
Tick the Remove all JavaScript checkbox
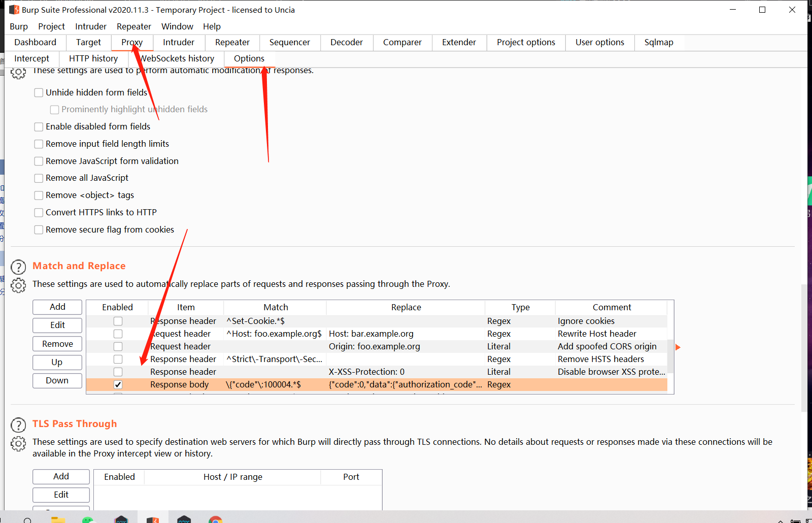click(39, 178)
